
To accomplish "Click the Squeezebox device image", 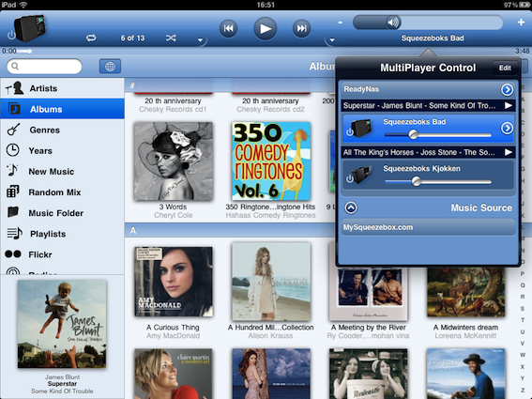I will [29, 28].
